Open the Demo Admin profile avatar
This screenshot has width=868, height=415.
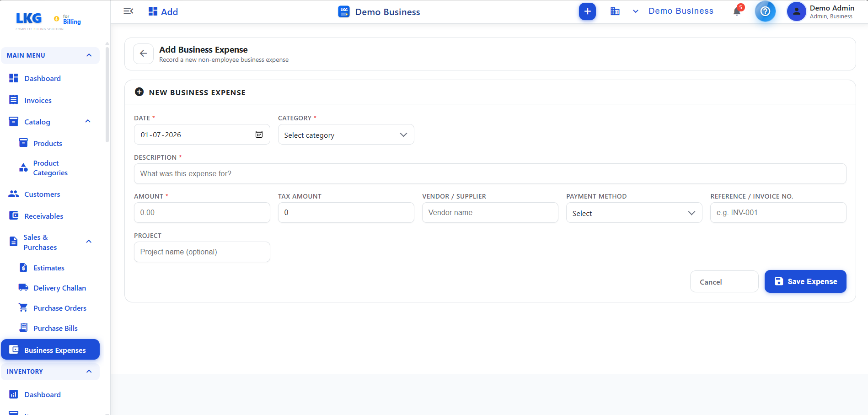tap(796, 11)
